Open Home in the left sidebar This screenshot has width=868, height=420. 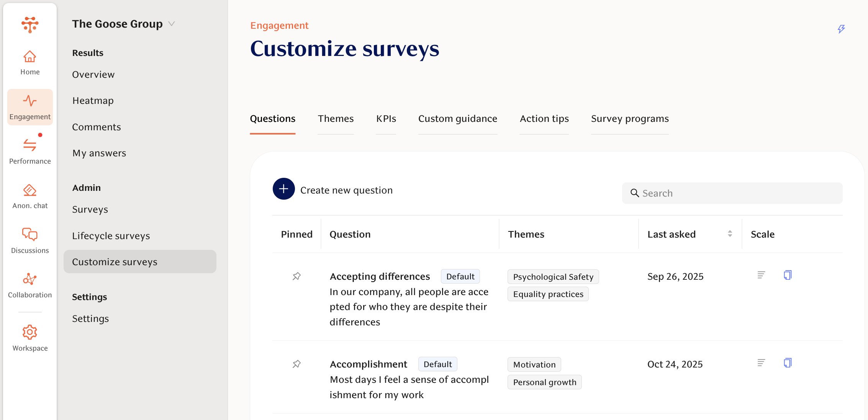(30, 63)
